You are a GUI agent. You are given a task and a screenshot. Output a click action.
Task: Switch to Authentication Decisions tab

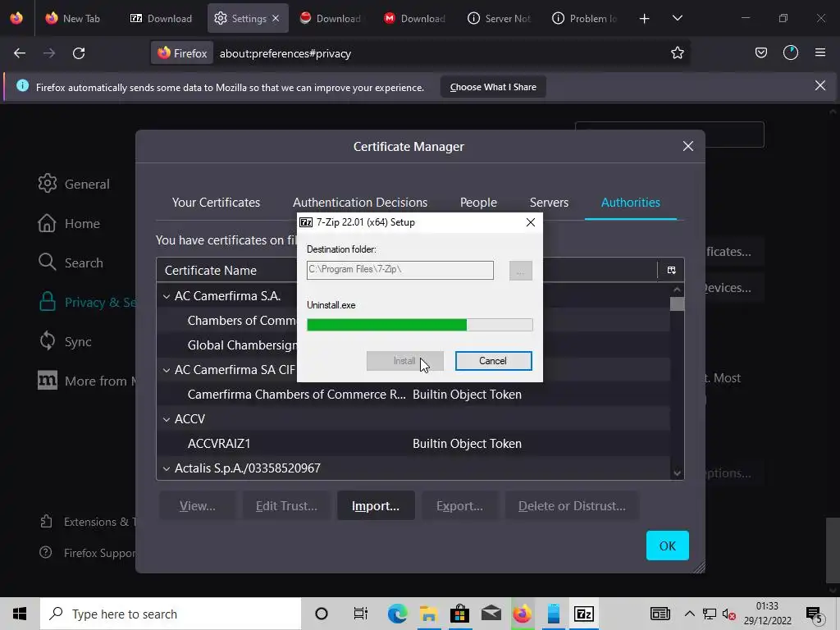click(360, 203)
